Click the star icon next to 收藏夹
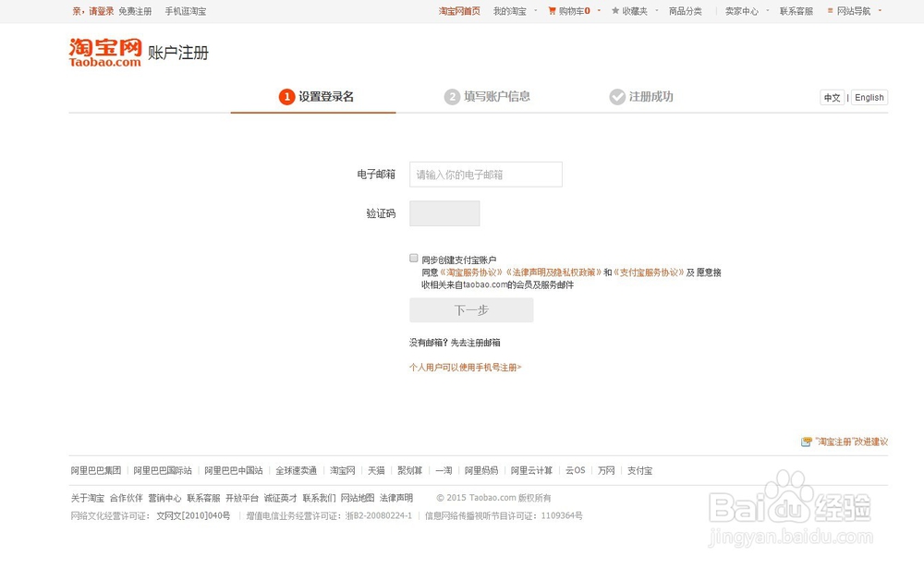Screen dimensions: 924x568 (x=615, y=10)
